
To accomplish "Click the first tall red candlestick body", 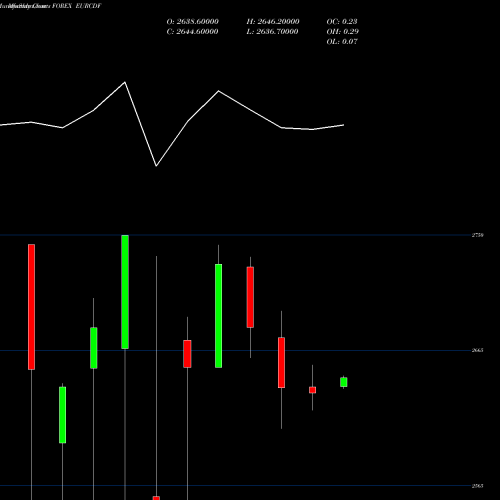I will coord(31,307).
